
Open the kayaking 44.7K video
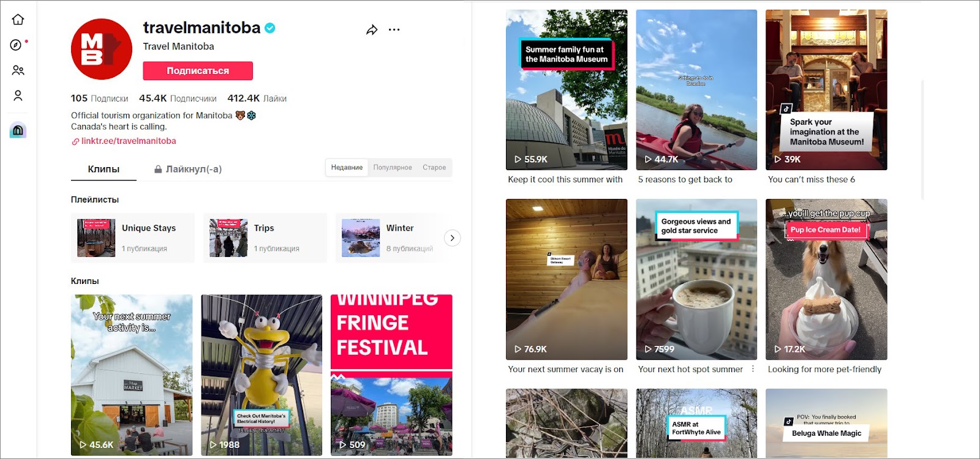[x=696, y=90]
